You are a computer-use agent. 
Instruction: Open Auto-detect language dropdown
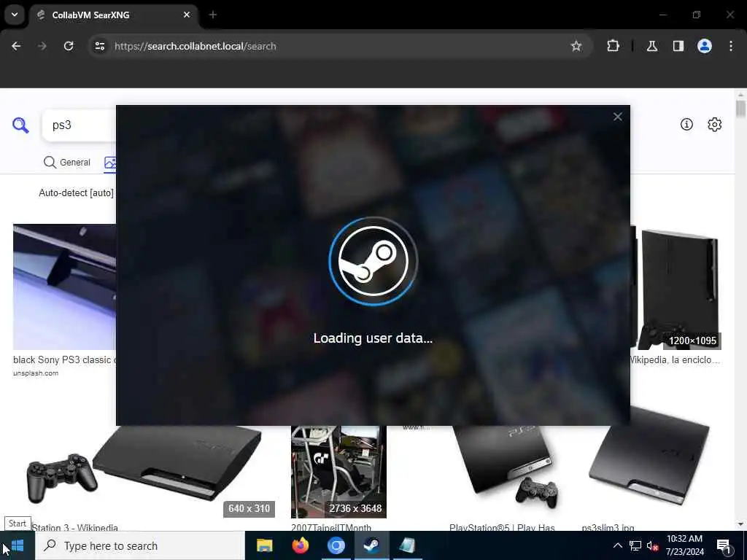(x=76, y=192)
